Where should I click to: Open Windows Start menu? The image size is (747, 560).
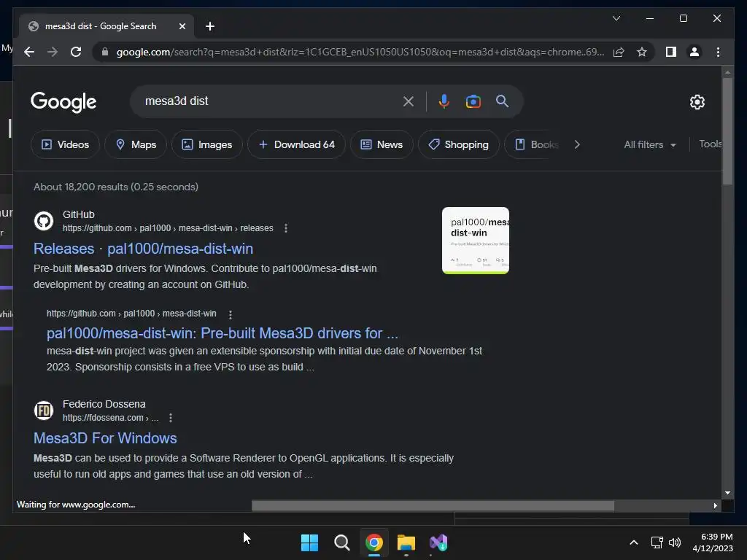(x=309, y=542)
